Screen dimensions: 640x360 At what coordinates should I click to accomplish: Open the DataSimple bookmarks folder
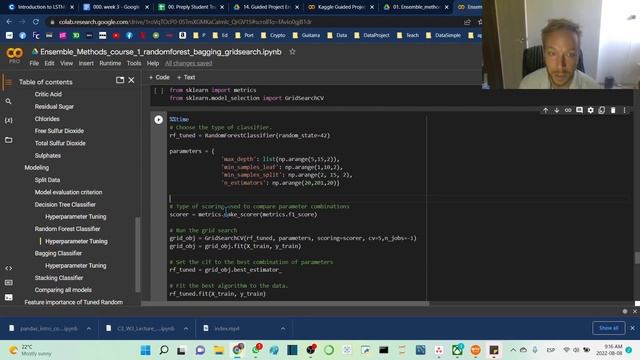(443, 36)
